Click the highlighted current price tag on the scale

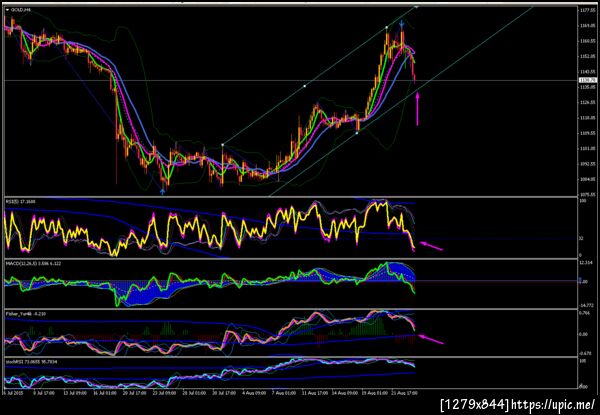tap(588, 80)
